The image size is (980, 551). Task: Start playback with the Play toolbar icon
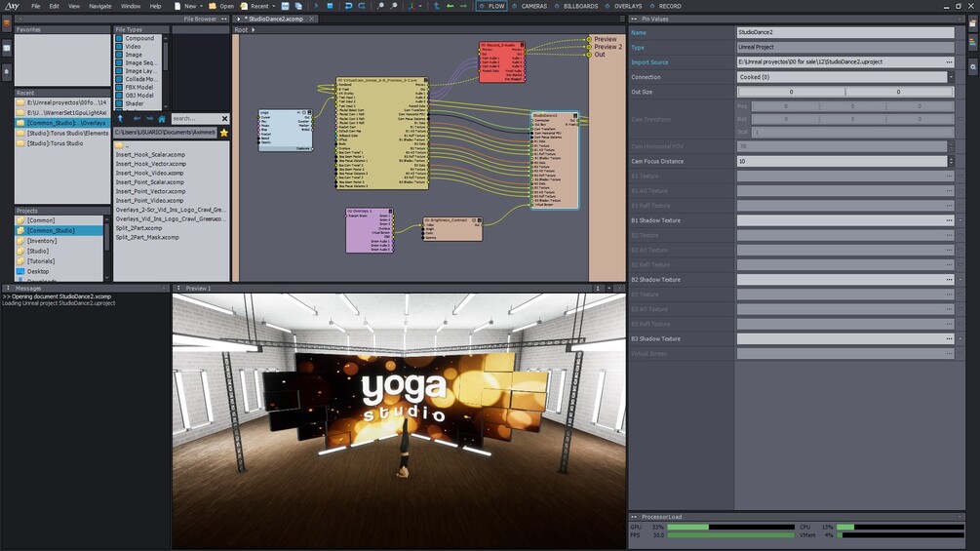[316, 6]
